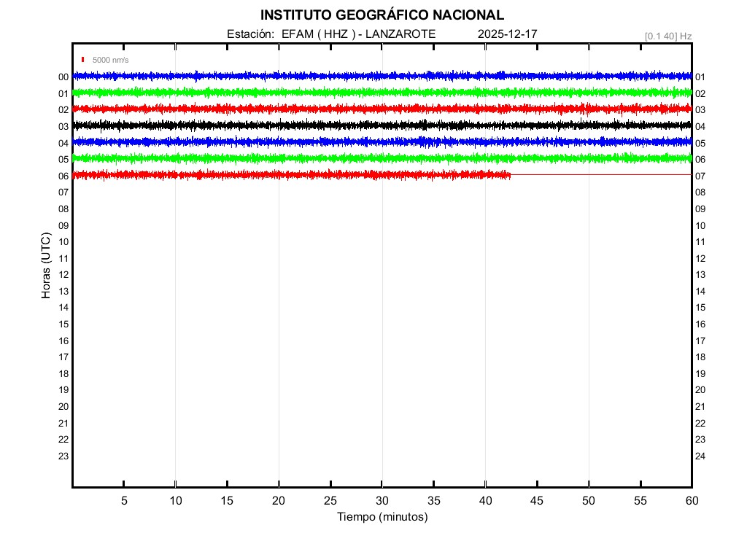Click the 45 minute tick label
Image resolution: width=747 pixels, height=560 pixels.
pos(536,501)
